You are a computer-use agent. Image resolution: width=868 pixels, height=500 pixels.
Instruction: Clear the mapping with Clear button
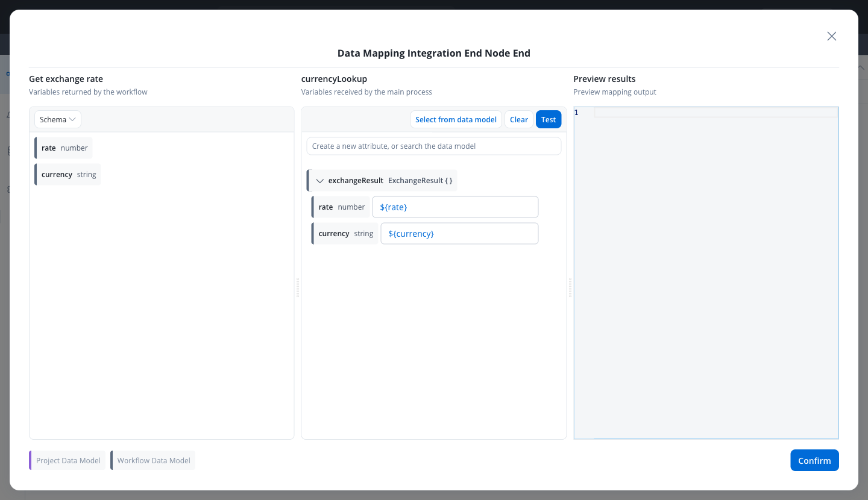518,119
